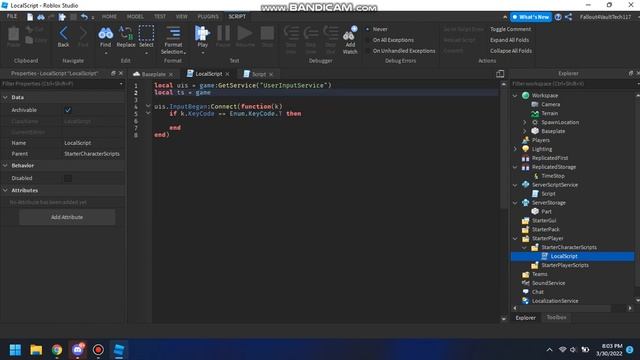Switch to MODEL ribbon tab
The image size is (640, 360).
click(x=135, y=17)
